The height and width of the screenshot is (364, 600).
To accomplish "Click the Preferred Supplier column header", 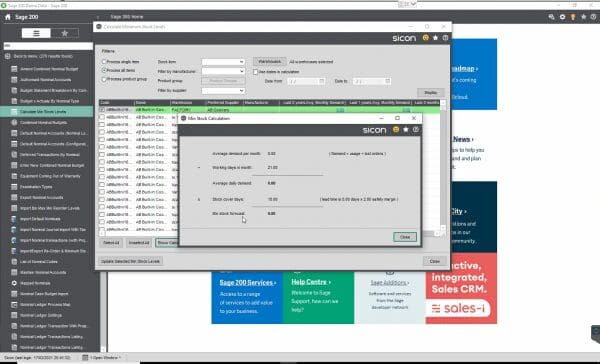I will (x=224, y=103).
